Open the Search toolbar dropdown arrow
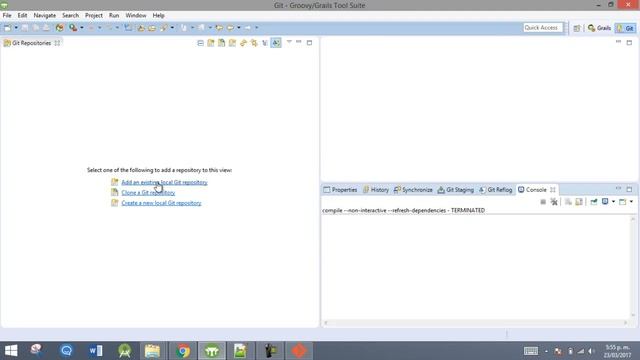This screenshot has height=360, width=640. point(172,28)
